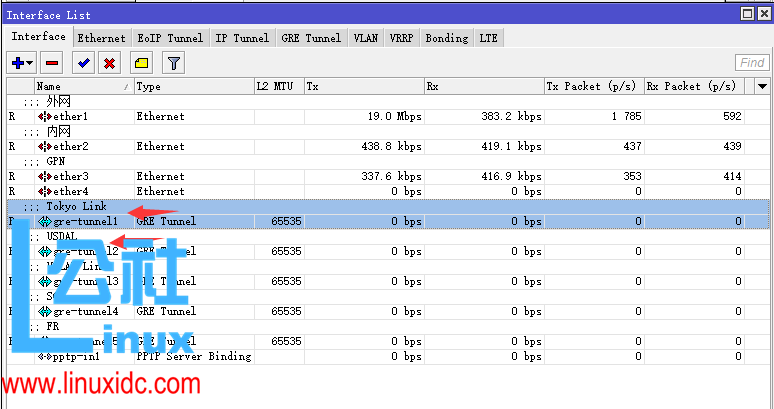Screen dimensions: 774x409
Task: Click the 419.1 kbps Rx value
Action: 511,147
